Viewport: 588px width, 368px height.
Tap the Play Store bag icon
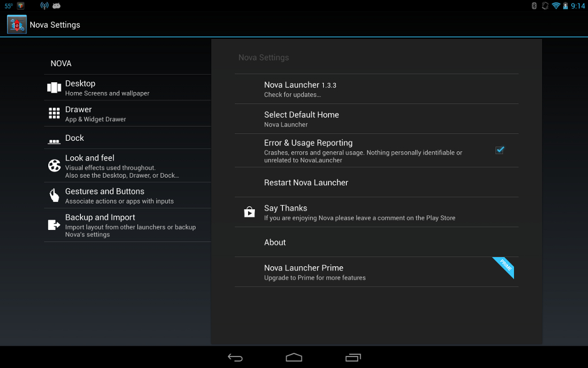249,212
